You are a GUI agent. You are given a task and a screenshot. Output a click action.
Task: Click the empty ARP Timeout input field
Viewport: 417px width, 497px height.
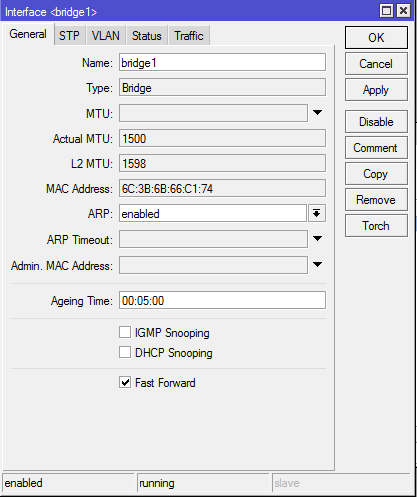pyautogui.click(x=213, y=239)
